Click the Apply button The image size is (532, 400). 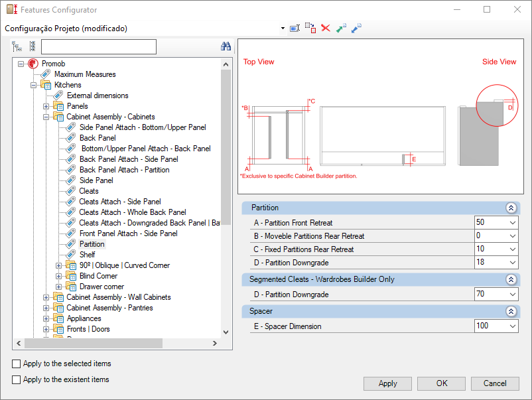[x=387, y=383]
